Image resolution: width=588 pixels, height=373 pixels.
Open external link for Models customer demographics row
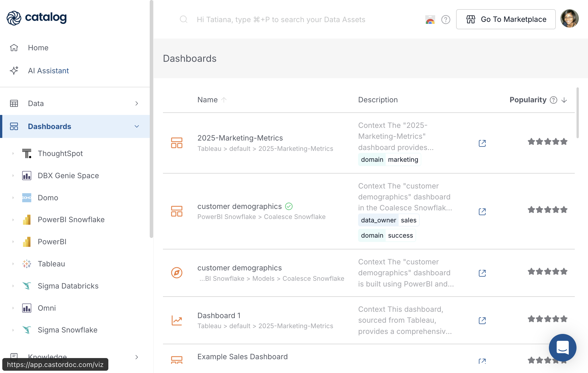(482, 273)
